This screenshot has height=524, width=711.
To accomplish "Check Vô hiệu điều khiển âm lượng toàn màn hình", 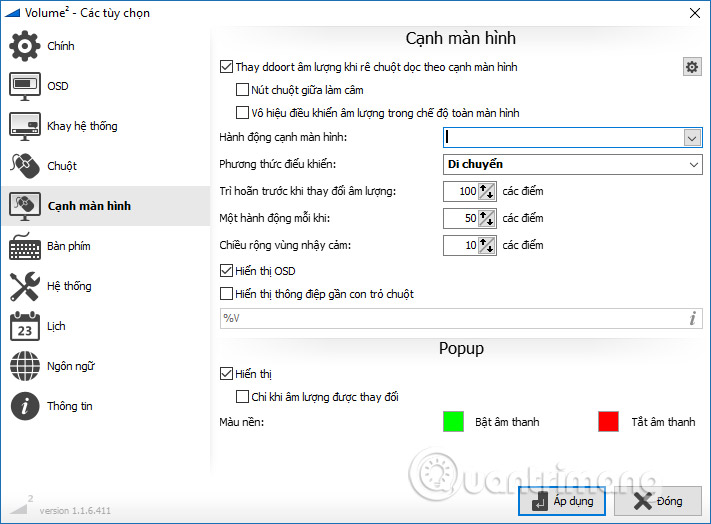I will [242, 112].
